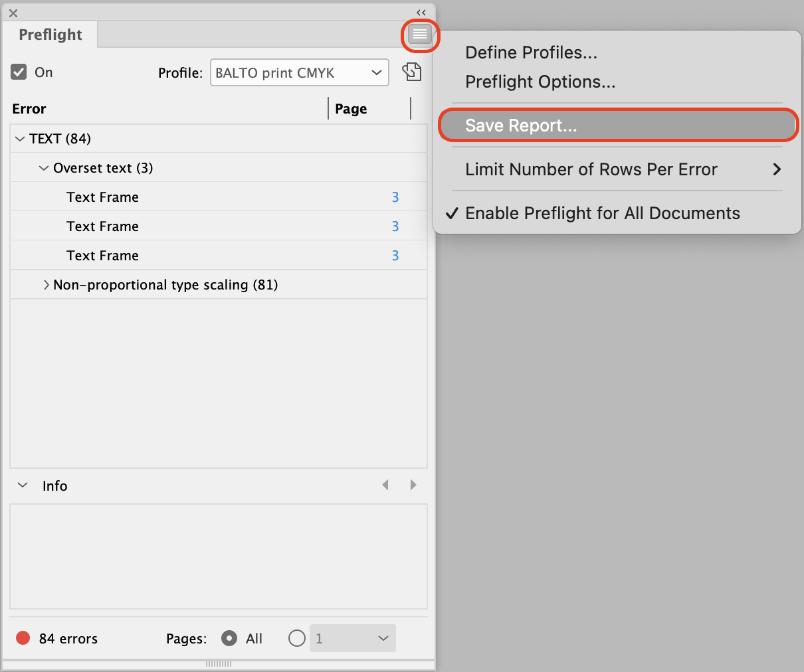Click page 3 link of first Text Frame
Image resolution: width=804 pixels, height=672 pixels.
coord(395,197)
